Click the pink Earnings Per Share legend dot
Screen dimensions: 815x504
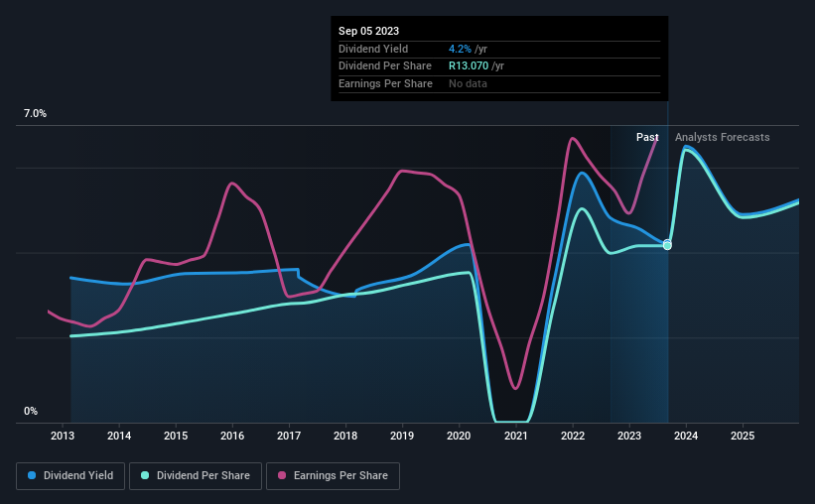coord(282,475)
